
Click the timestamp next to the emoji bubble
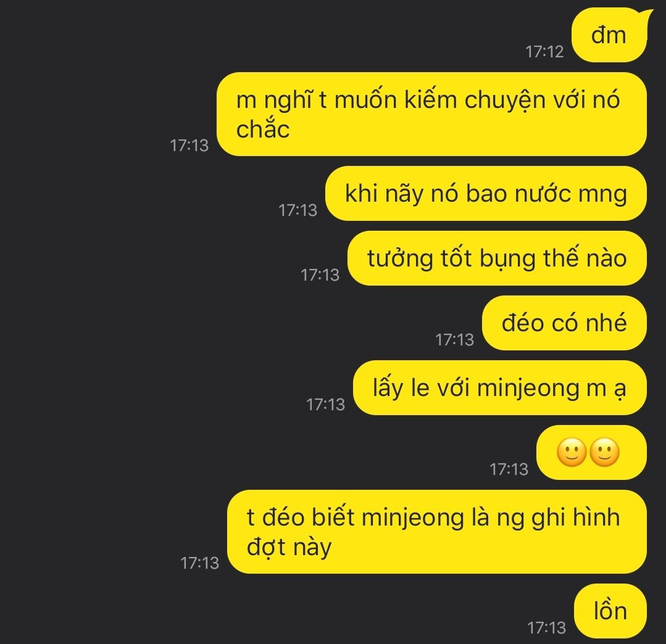pos(509,469)
